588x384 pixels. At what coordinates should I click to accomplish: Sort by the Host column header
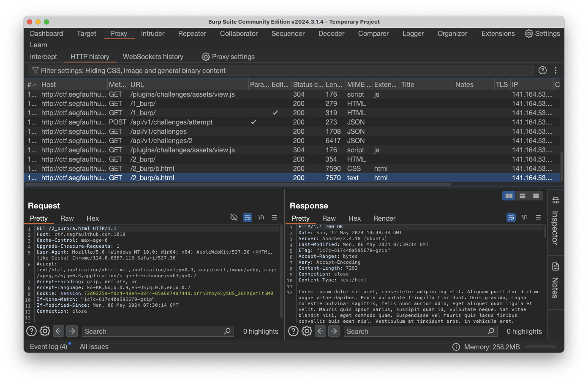coord(73,84)
